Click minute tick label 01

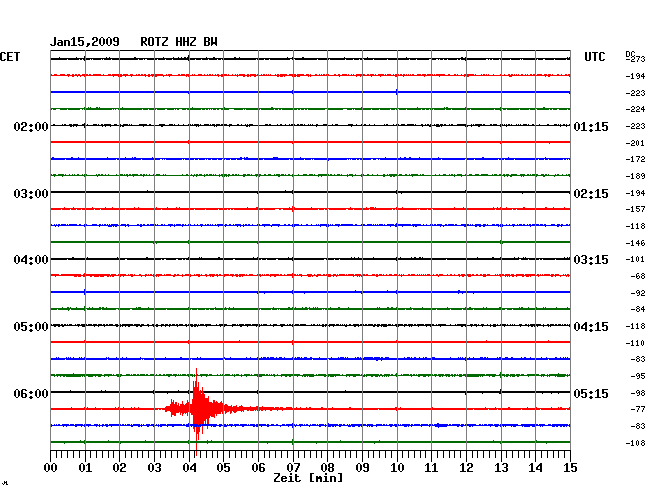[x=85, y=468]
